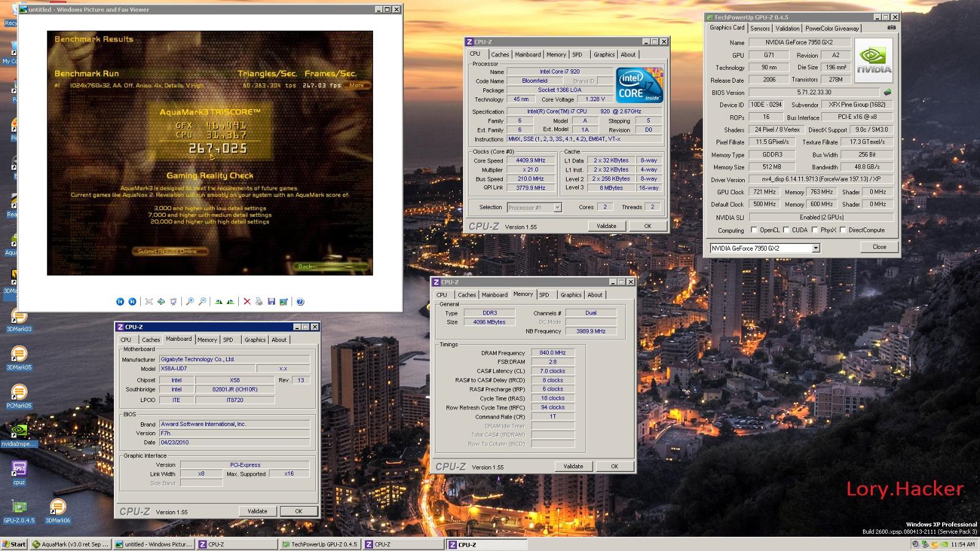Select the cpuz desktop shortcut
This screenshot has width=980, height=551.
point(19,473)
